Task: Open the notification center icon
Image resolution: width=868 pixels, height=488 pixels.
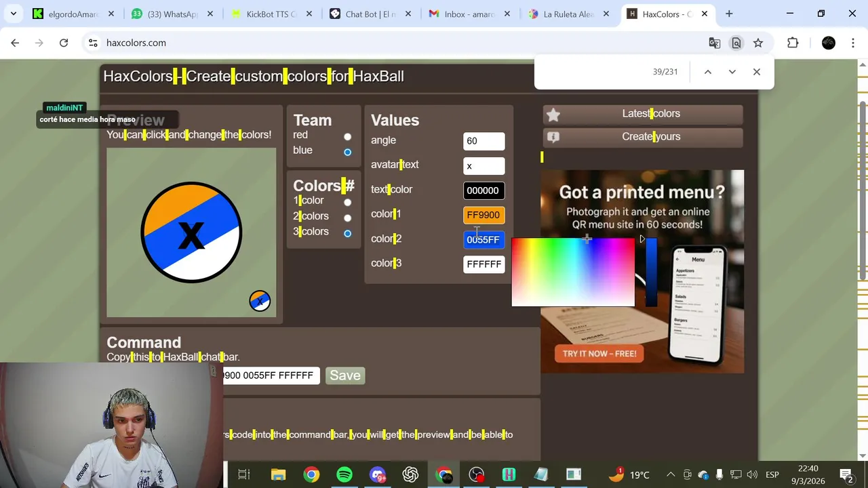Action: point(846,474)
